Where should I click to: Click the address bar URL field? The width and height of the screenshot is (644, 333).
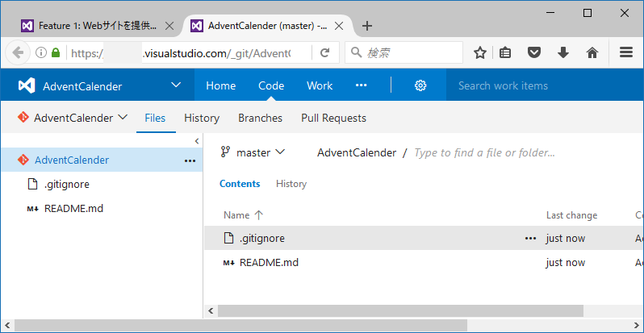[x=190, y=52]
